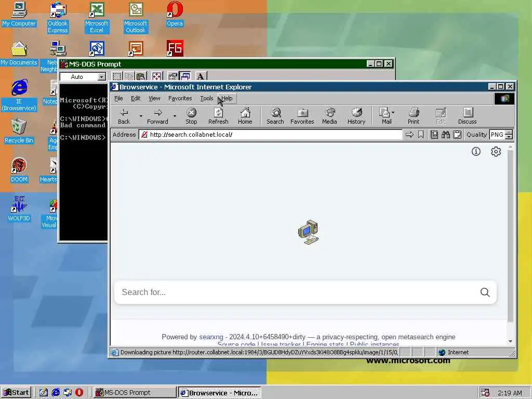Go to the Home page

[x=245, y=116]
